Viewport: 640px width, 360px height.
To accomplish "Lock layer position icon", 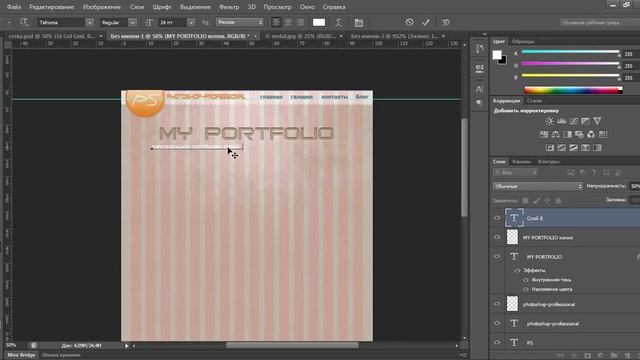I will (x=547, y=200).
